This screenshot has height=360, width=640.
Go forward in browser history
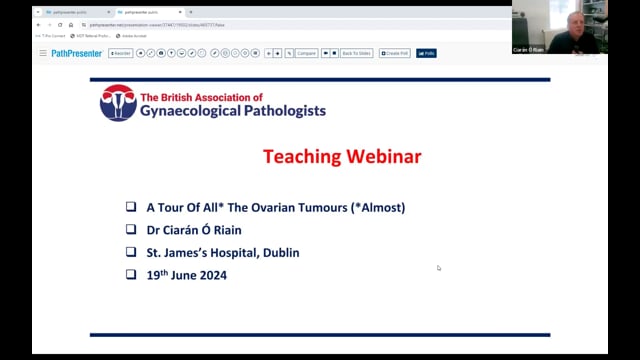(x=49, y=25)
